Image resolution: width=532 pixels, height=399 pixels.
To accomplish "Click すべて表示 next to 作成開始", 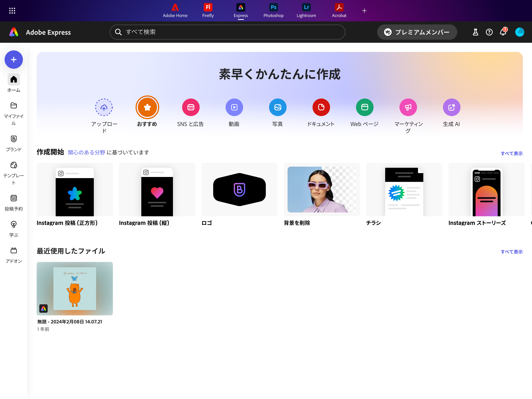I will coord(512,153).
